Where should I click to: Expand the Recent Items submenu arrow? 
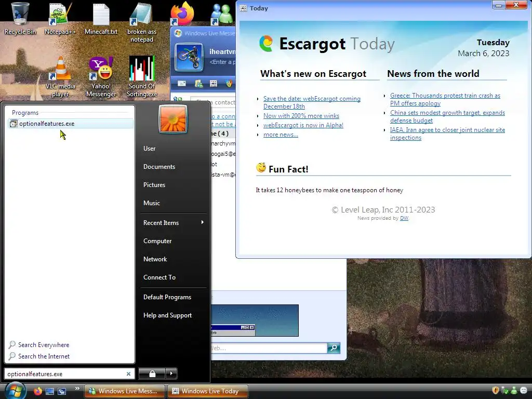(202, 222)
